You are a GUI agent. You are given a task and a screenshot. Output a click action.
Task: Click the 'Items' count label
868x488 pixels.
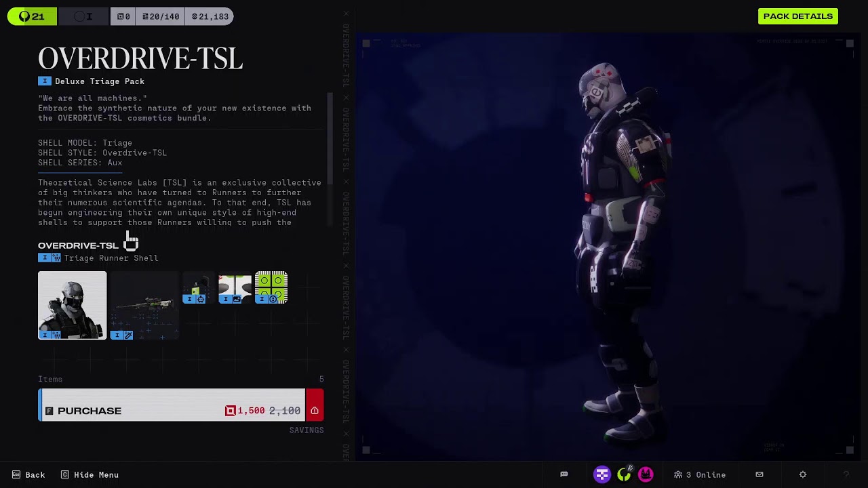click(50, 380)
